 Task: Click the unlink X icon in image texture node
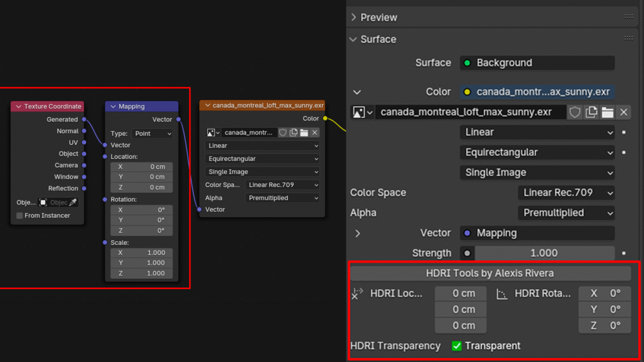click(315, 133)
